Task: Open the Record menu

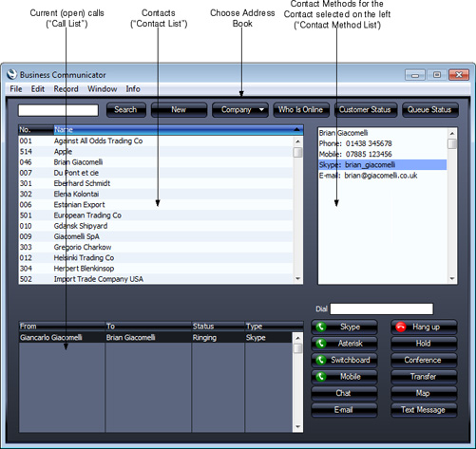Action: 66,89
